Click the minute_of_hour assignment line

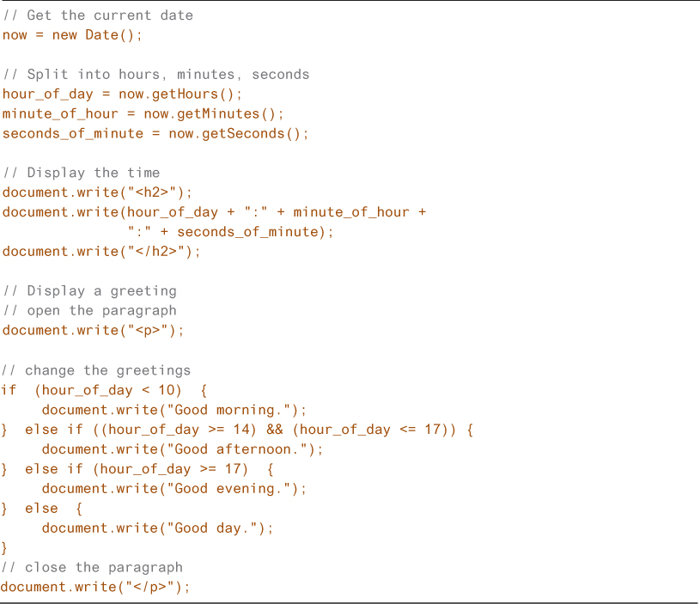click(143, 114)
